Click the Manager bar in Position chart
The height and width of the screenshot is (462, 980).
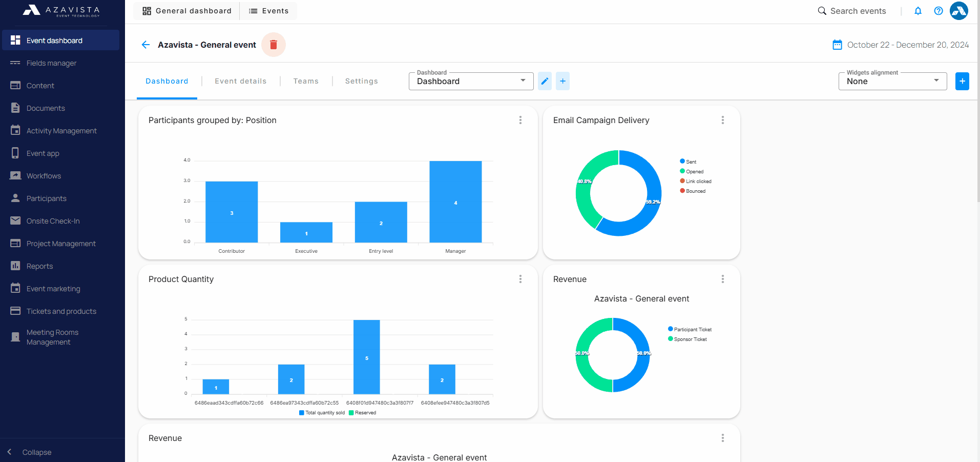click(455, 202)
